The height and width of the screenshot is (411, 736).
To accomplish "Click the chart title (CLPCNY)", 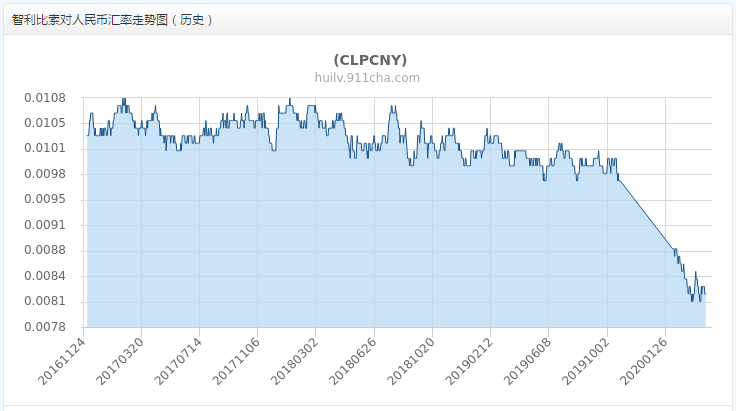I will 370,60.
